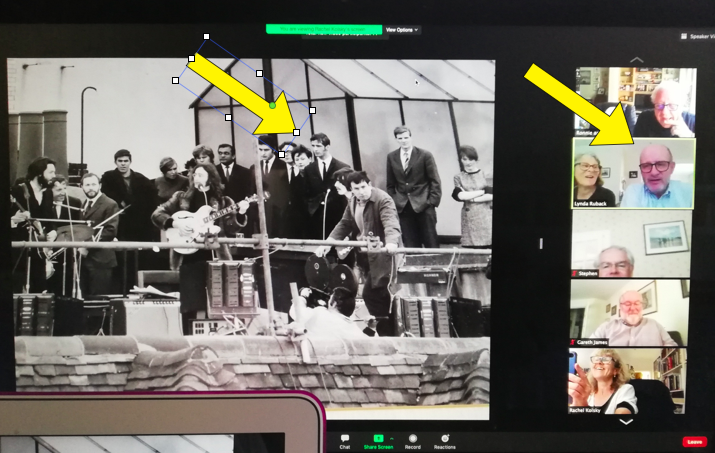Select Lynda Ruback's video thumbnail
The image size is (715, 453).
point(633,174)
